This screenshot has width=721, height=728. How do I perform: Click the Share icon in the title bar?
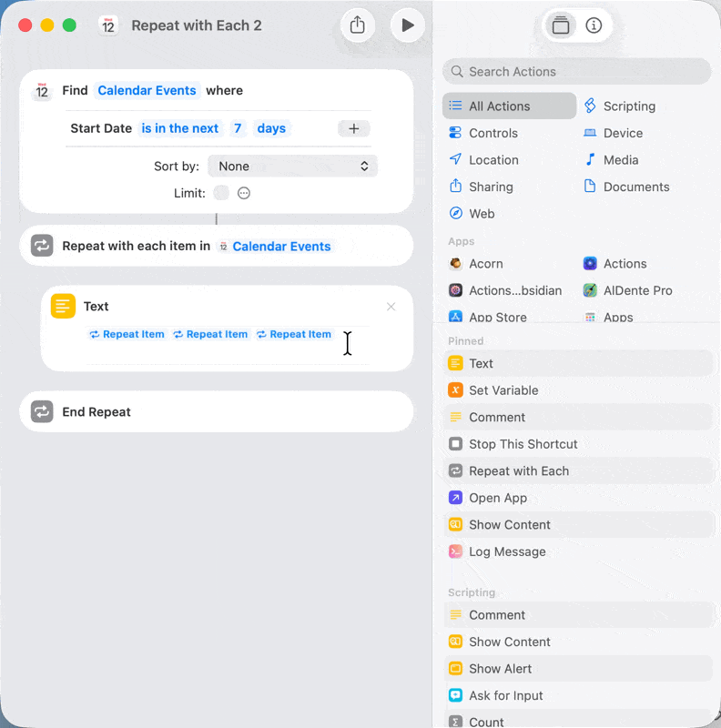pyautogui.click(x=358, y=25)
